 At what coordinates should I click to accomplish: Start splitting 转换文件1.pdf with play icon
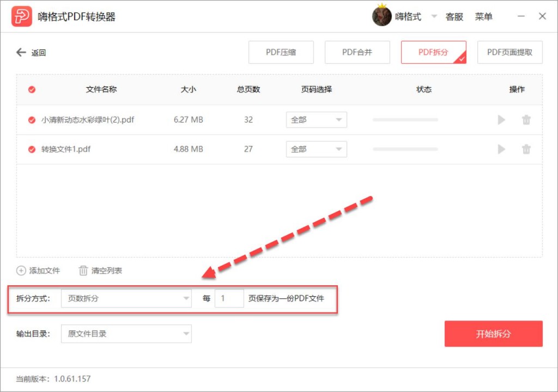coord(501,149)
